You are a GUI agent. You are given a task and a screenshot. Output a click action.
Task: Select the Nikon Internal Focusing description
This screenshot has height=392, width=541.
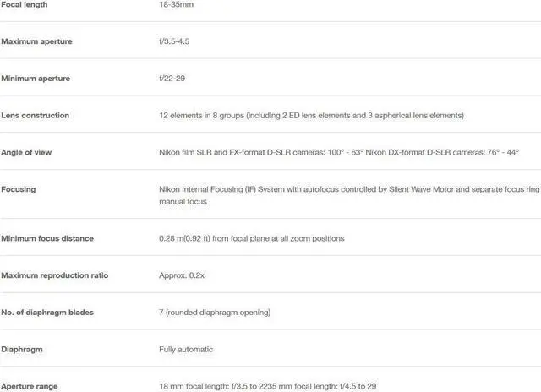coord(349,195)
